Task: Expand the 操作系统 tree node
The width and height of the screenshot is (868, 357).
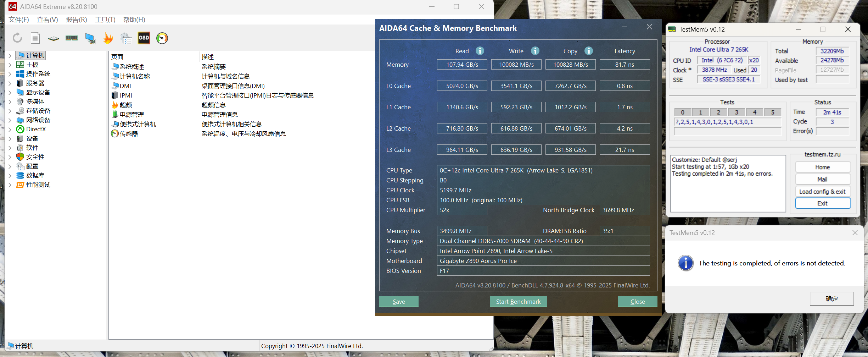Action: (x=10, y=74)
